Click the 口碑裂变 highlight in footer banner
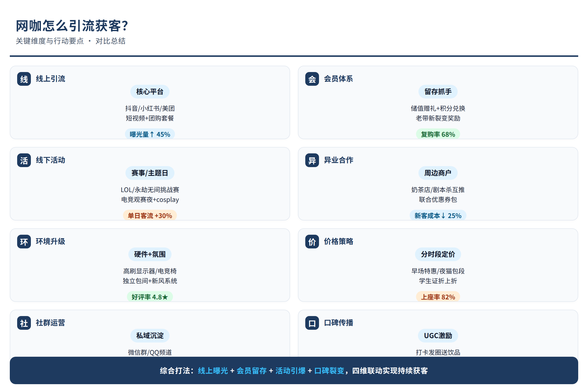The height and width of the screenshot is (392, 588). [x=329, y=371]
